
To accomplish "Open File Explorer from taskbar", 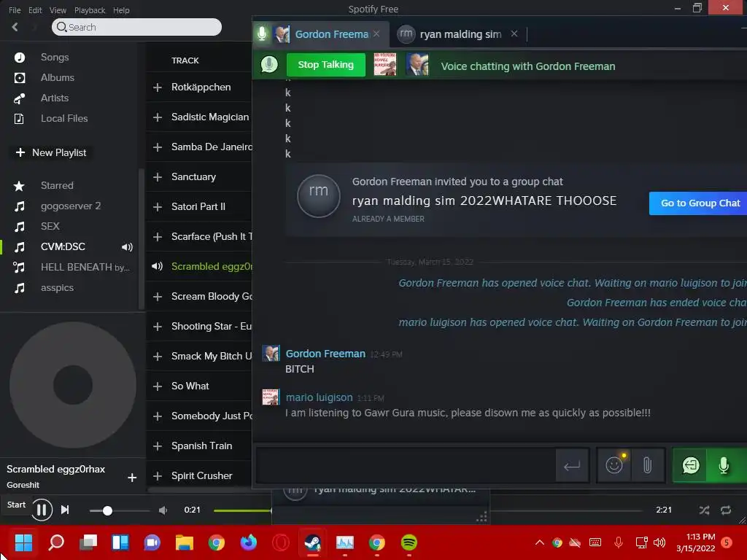I will [185, 542].
